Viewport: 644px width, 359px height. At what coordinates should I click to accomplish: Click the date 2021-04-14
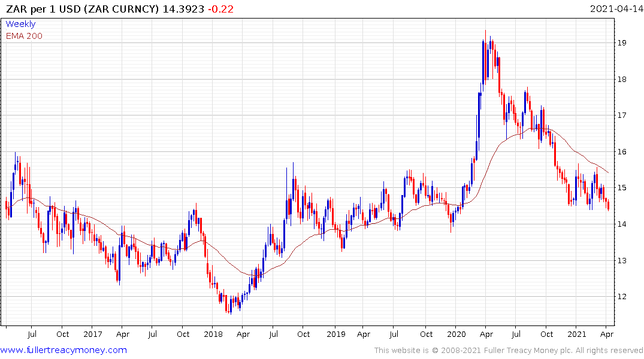pos(616,9)
